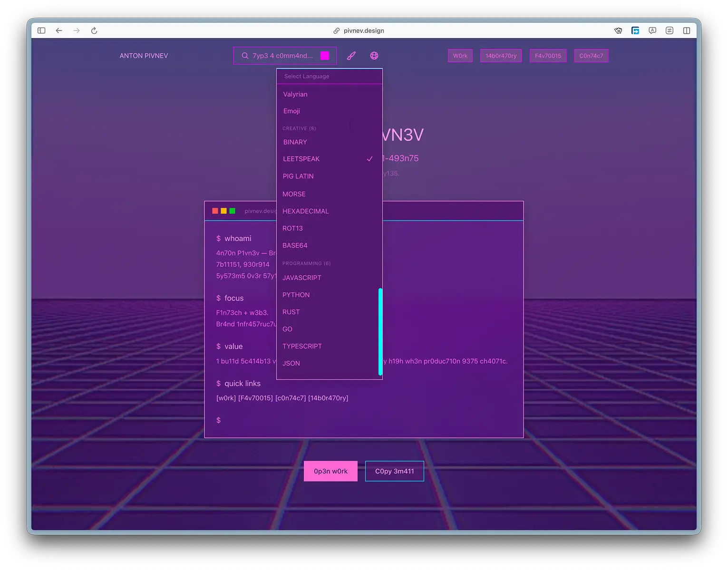
Task: Click the hand-shaped privacy extension icon
Action: pyautogui.click(x=618, y=30)
